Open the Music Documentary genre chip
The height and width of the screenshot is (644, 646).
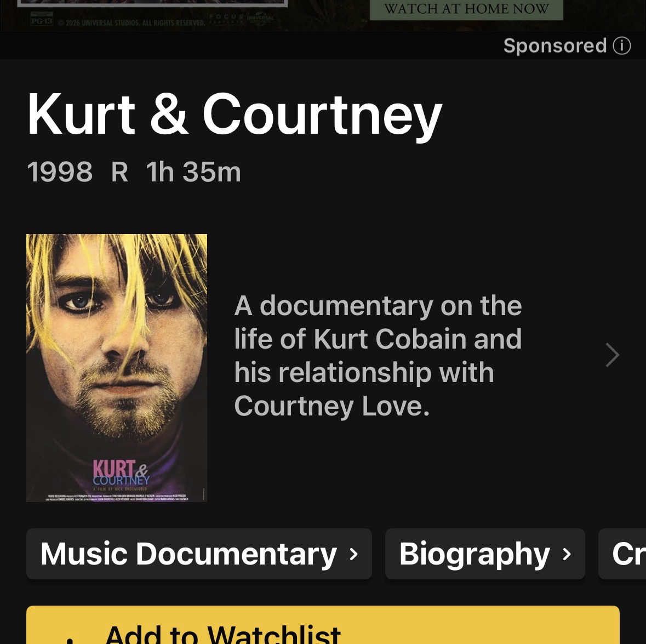[x=199, y=554]
